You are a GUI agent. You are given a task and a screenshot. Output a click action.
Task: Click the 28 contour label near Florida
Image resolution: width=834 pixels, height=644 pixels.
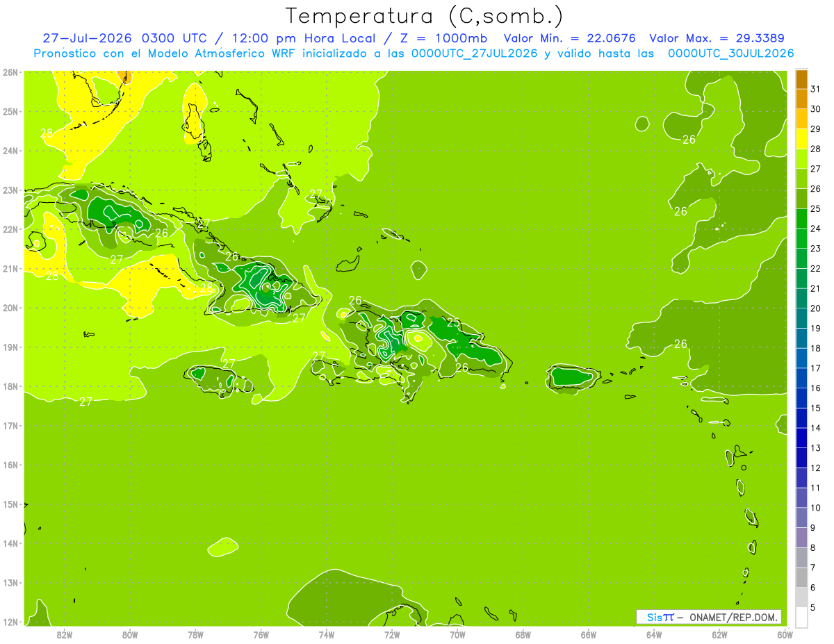[x=47, y=133]
